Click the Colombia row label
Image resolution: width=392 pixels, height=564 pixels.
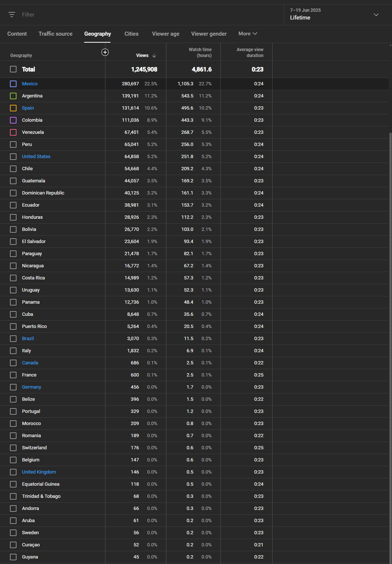tap(32, 120)
